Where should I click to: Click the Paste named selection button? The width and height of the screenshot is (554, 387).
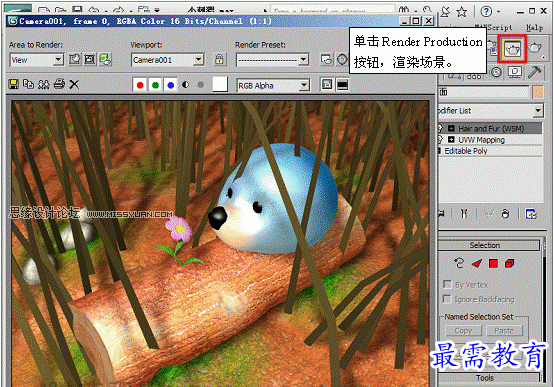(504, 330)
